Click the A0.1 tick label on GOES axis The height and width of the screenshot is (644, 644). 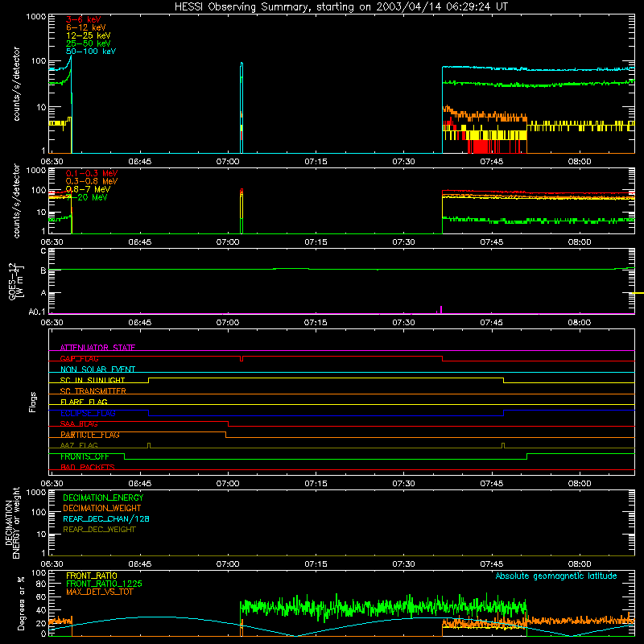(x=37, y=312)
